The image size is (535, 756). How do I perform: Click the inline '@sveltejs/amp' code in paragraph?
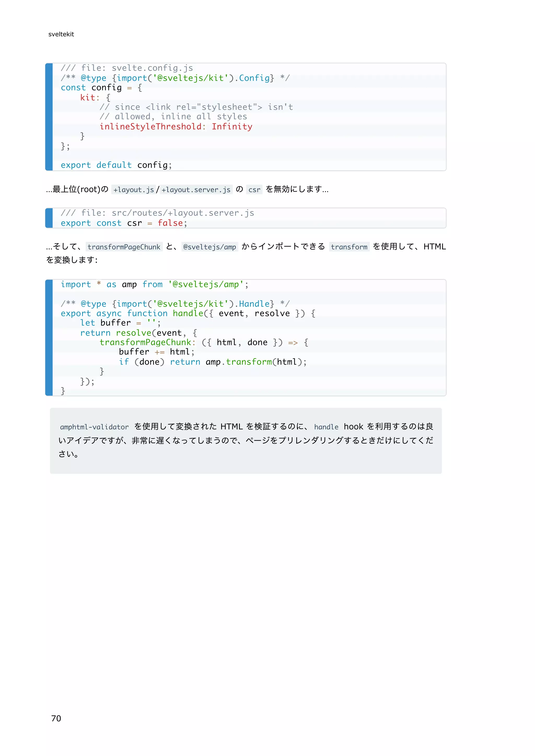click(x=210, y=247)
